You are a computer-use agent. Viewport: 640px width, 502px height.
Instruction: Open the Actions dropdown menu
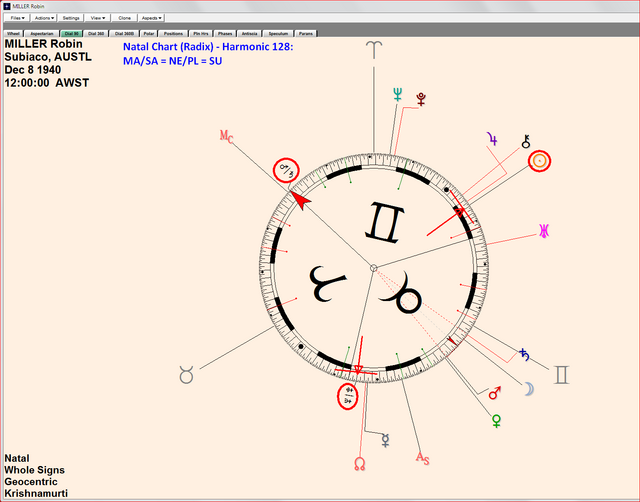pos(44,18)
